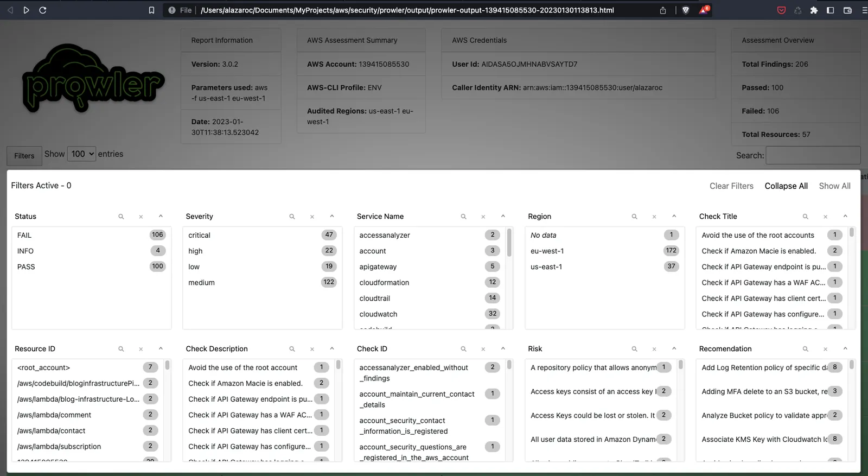Click Show All panes
Viewport: 868px width, 476px height.
834,186
